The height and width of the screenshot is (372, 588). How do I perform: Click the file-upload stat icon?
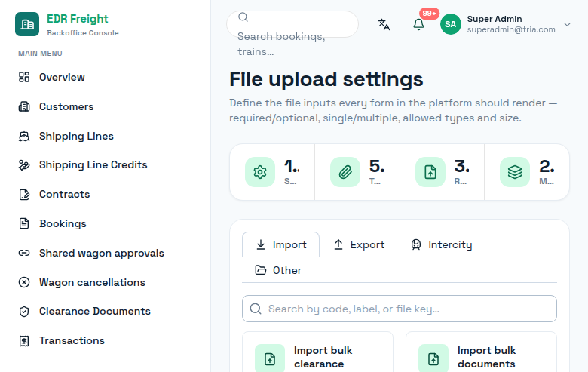(430, 172)
